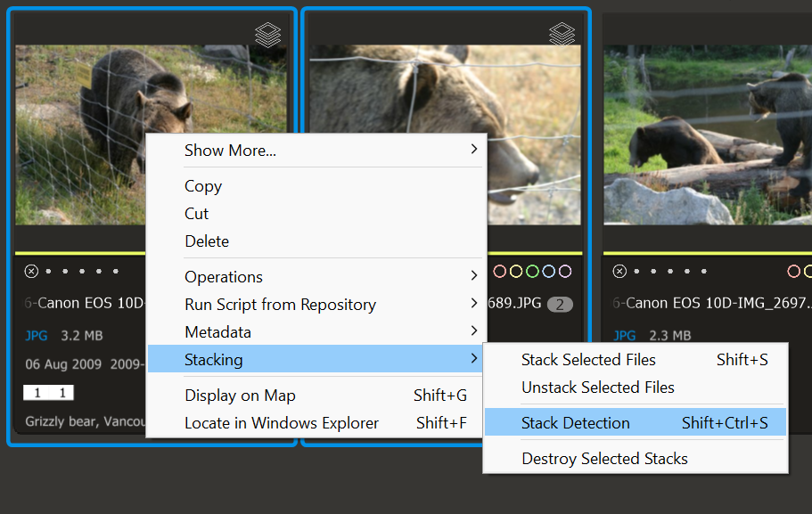Click date 06 Aug 2009 on first card

point(63,363)
